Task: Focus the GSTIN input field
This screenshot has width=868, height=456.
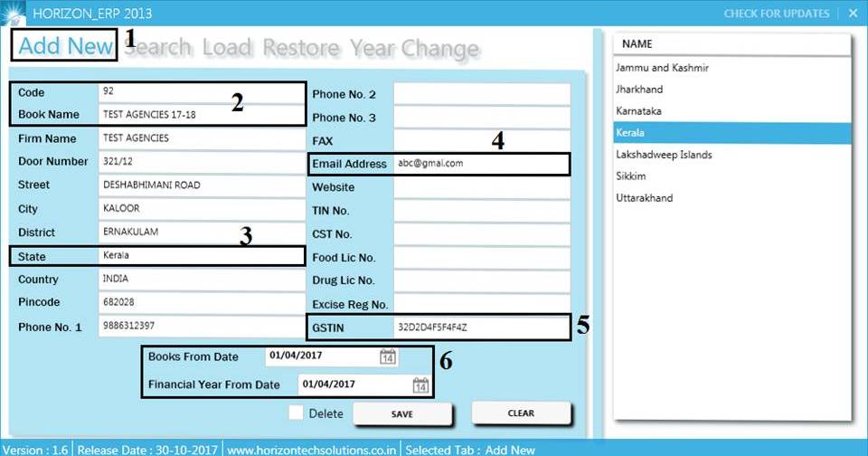Action: 482,328
